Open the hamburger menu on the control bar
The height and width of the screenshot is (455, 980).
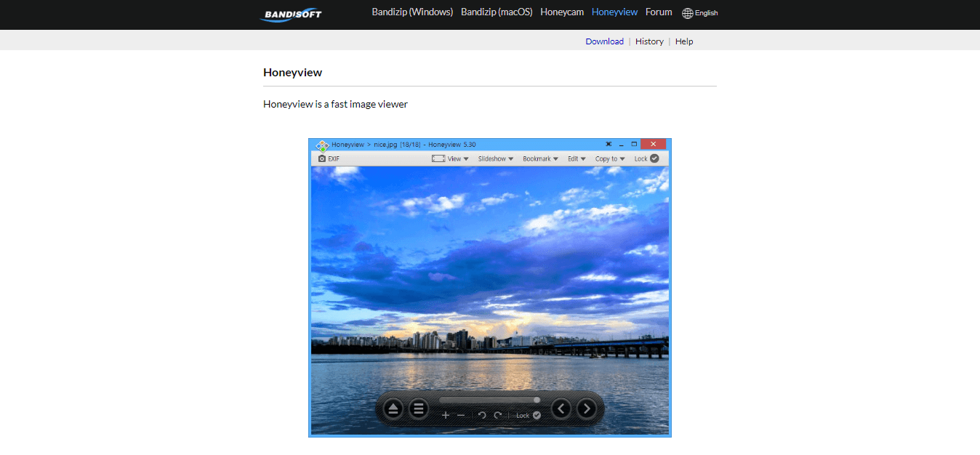click(x=418, y=408)
